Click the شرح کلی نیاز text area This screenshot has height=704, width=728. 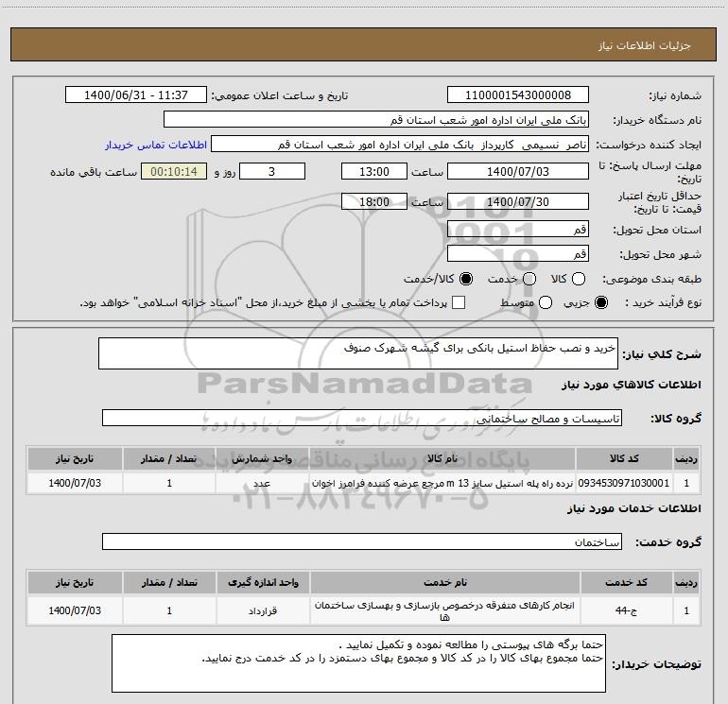click(358, 353)
